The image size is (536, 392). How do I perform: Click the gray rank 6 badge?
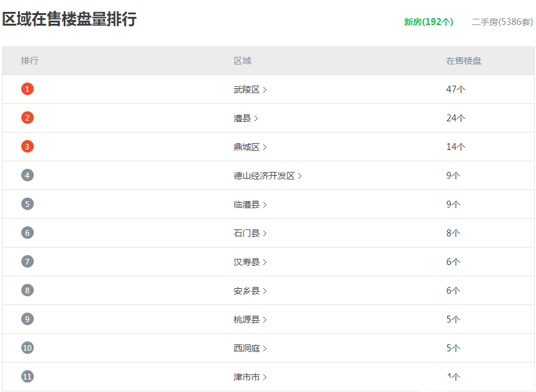click(x=27, y=233)
